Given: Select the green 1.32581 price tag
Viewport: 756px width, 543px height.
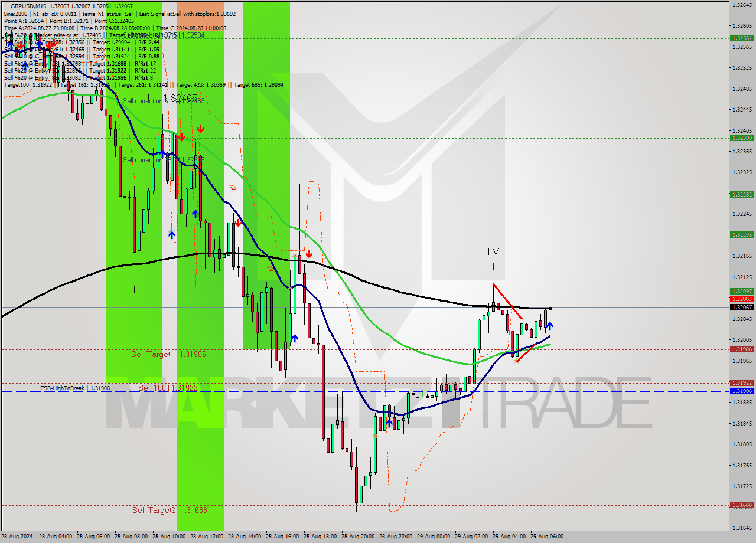Looking at the screenshot, I should (x=742, y=38).
